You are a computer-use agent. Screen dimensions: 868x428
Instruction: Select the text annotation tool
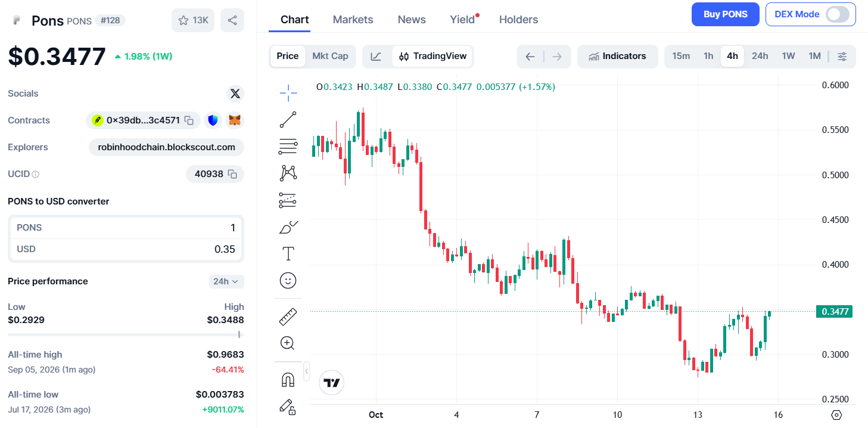[288, 254]
